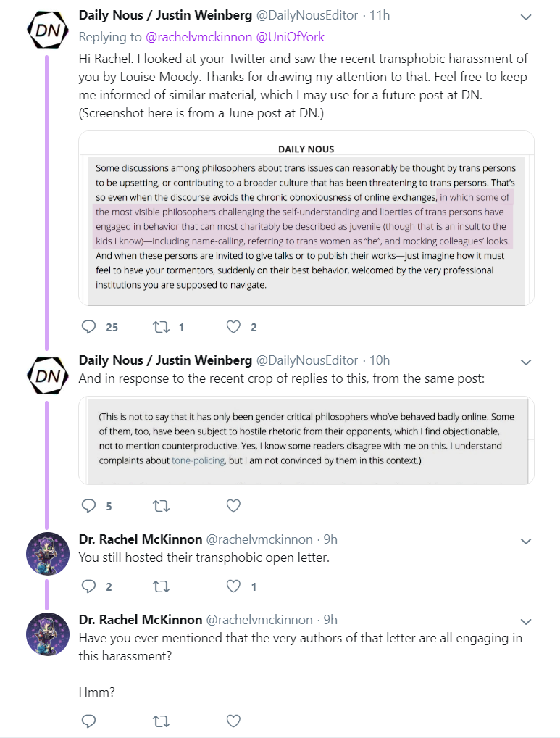The height and width of the screenshot is (738, 560).
Task: Retweet the 'Hmm?' tweet
Action: click(162, 721)
